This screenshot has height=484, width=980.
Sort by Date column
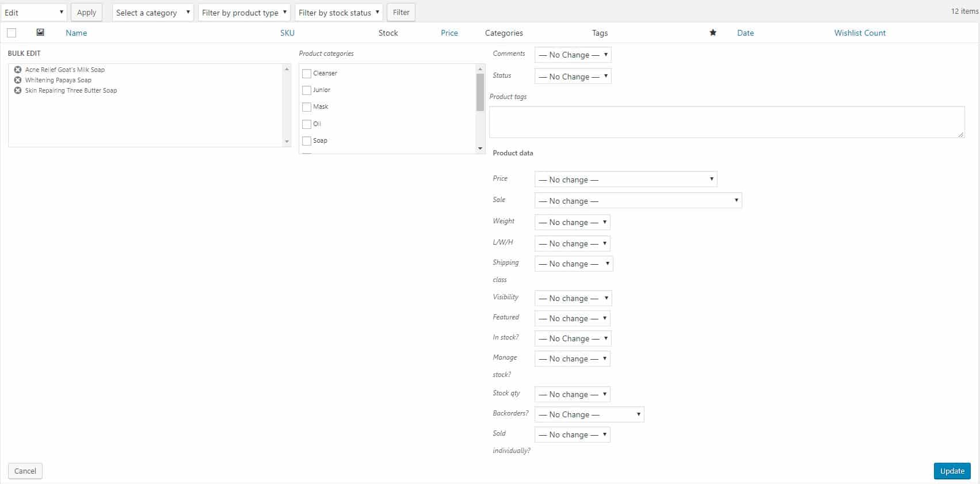pos(745,33)
